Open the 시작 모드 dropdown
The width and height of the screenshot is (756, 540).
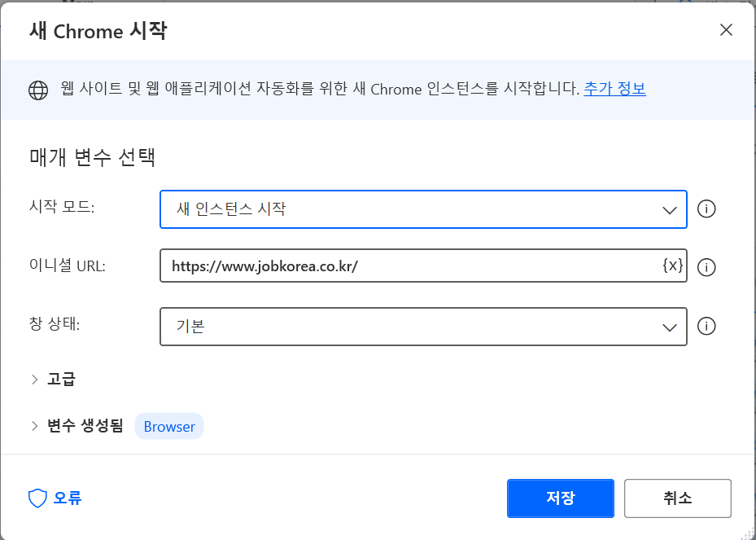[423, 209]
